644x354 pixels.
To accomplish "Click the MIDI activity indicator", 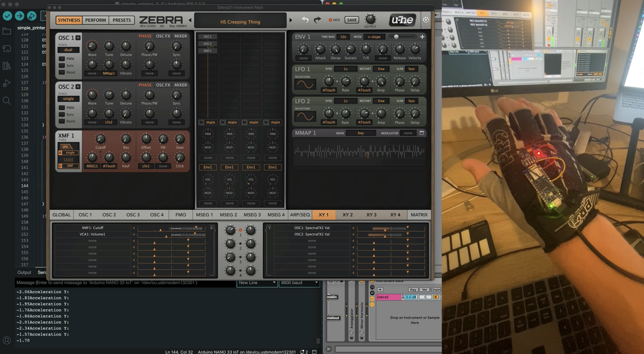I will click(330, 20).
